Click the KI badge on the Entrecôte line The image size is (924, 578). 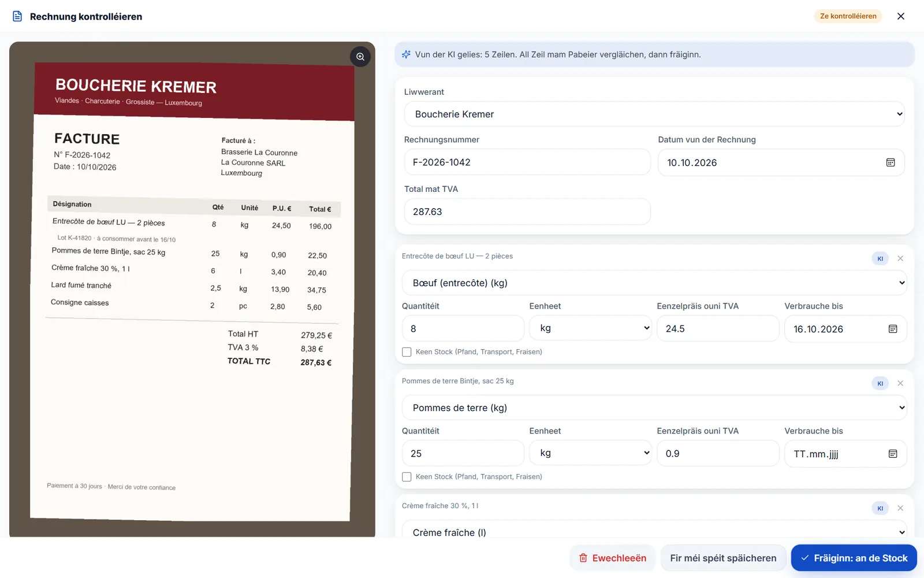[x=880, y=258]
